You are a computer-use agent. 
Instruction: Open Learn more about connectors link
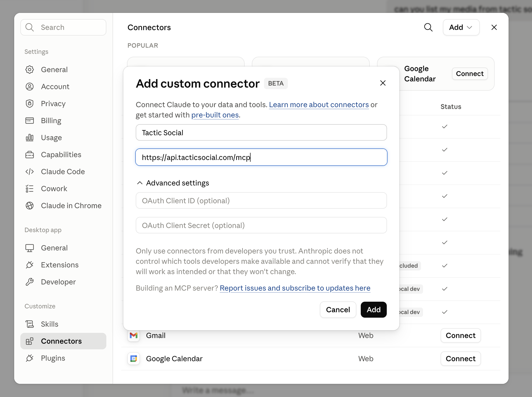(319, 105)
